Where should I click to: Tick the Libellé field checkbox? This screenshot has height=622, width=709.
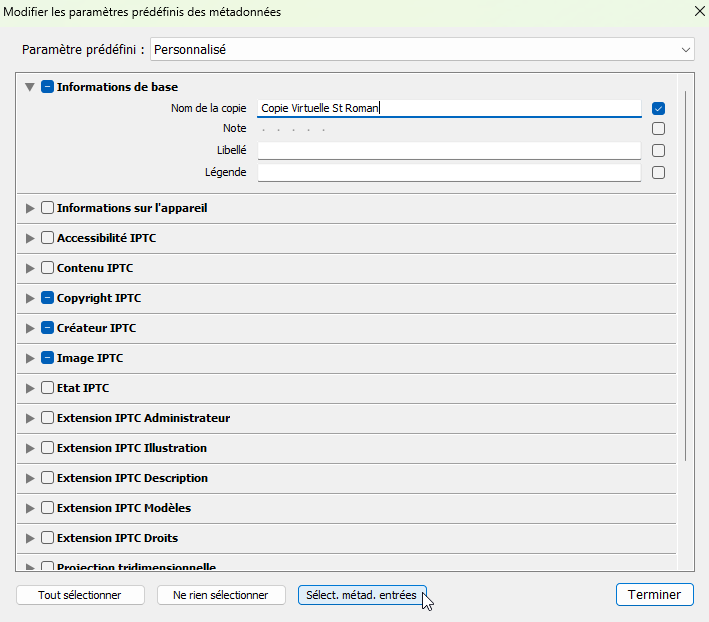point(658,151)
